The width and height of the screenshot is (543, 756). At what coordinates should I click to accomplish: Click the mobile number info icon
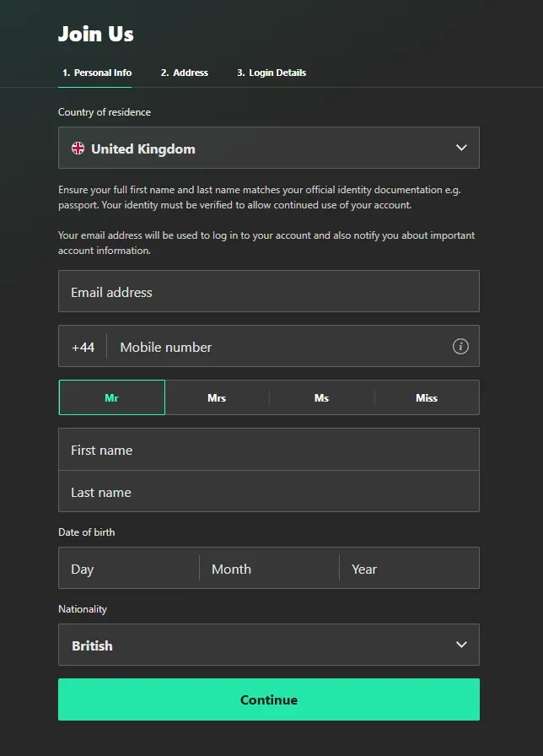460,347
